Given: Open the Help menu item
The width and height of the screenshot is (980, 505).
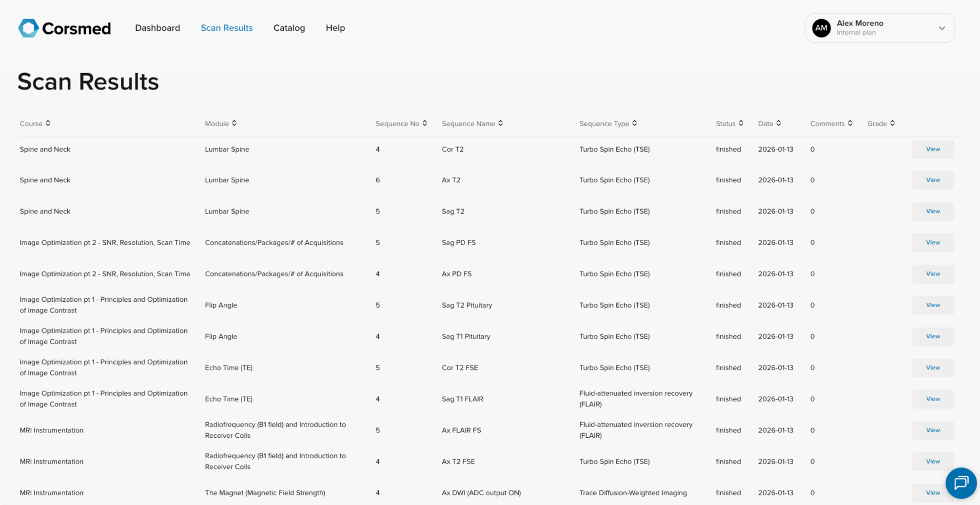Looking at the screenshot, I should (x=335, y=28).
